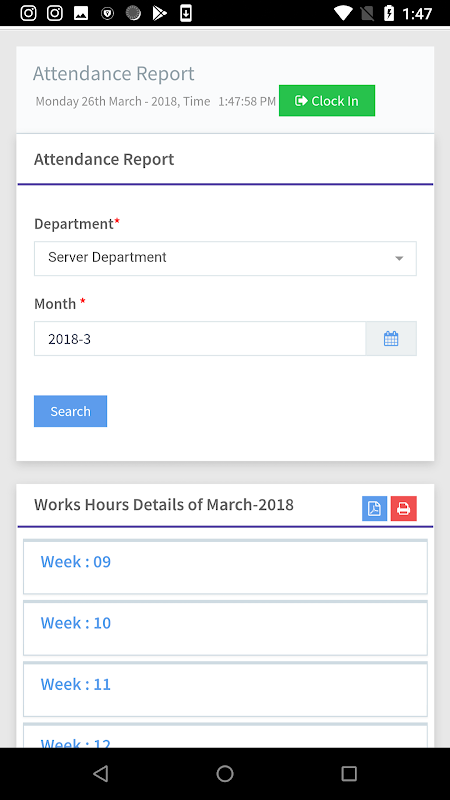Tap the Play Store notification icon
Image resolution: width=450 pixels, height=800 pixels.
click(x=160, y=13)
